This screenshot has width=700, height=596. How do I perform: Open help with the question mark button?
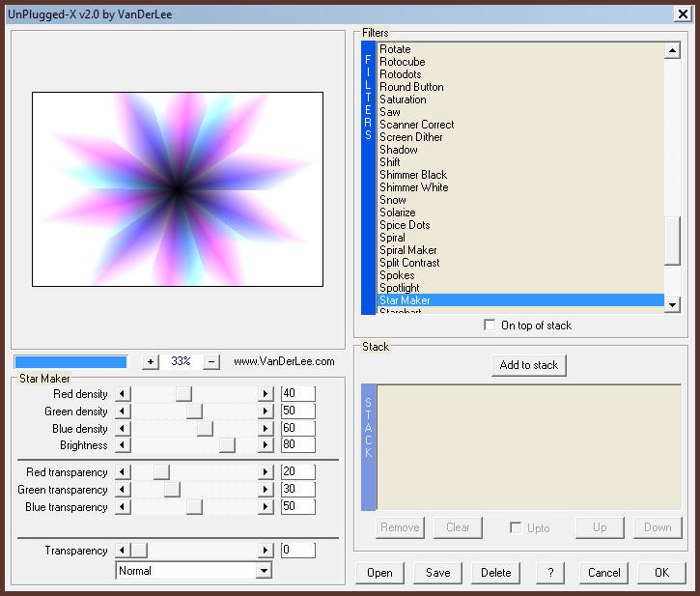(x=550, y=573)
